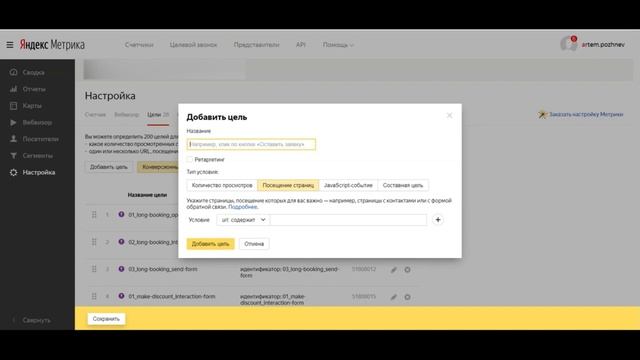Grab the drag handle of goal row 1
This screenshot has width=640, height=360.
tap(94, 214)
